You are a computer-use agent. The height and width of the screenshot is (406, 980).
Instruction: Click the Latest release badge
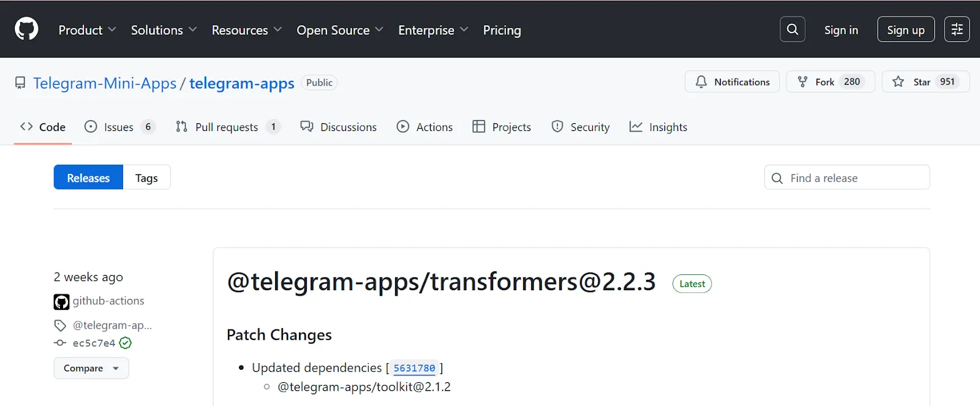point(692,284)
